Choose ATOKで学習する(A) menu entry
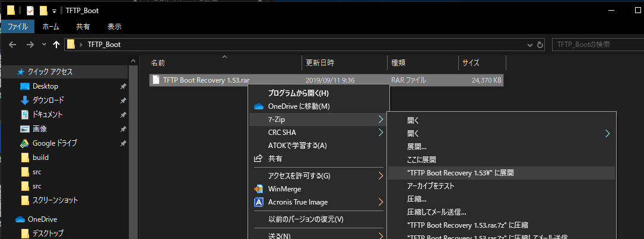Viewport: 644px width, 239px height. coord(318,146)
